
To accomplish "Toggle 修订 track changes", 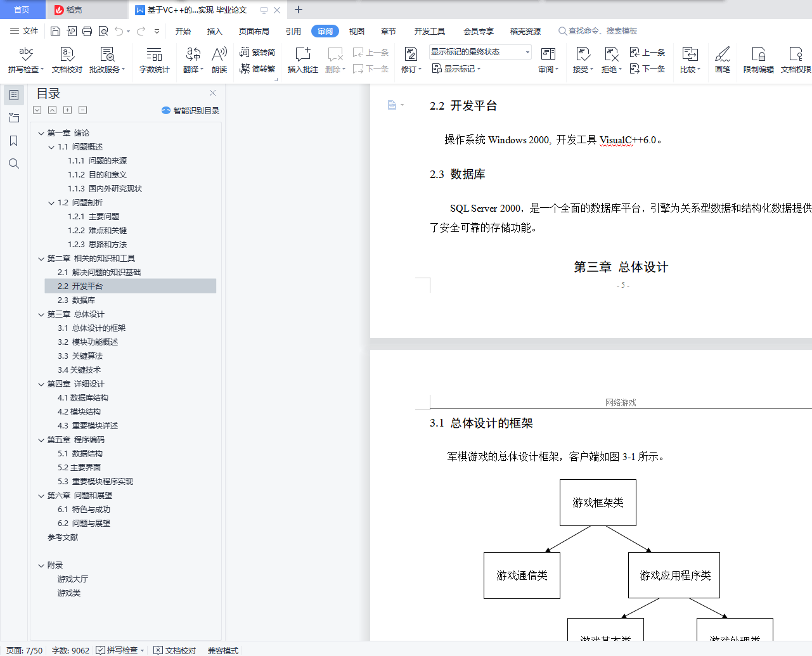I will pos(411,60).
